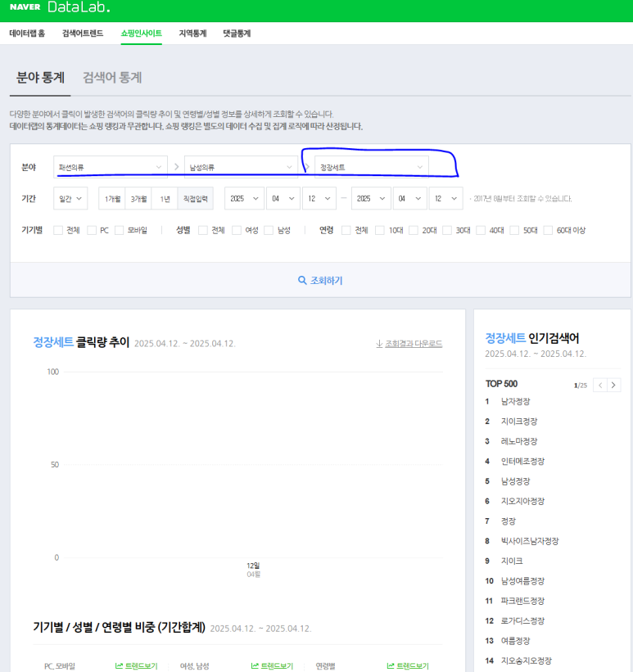Check the 여성 gender checkbox
Viewport: 633px width, 672px height.
(x=237, y=231)
